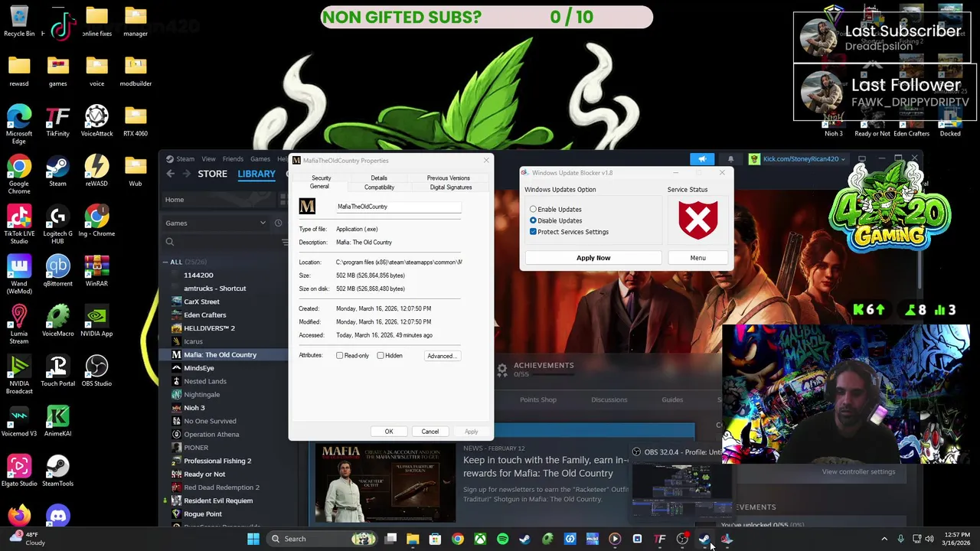Click the Steam notifications bell icon
980x551 pixels.
coord(730,159)
